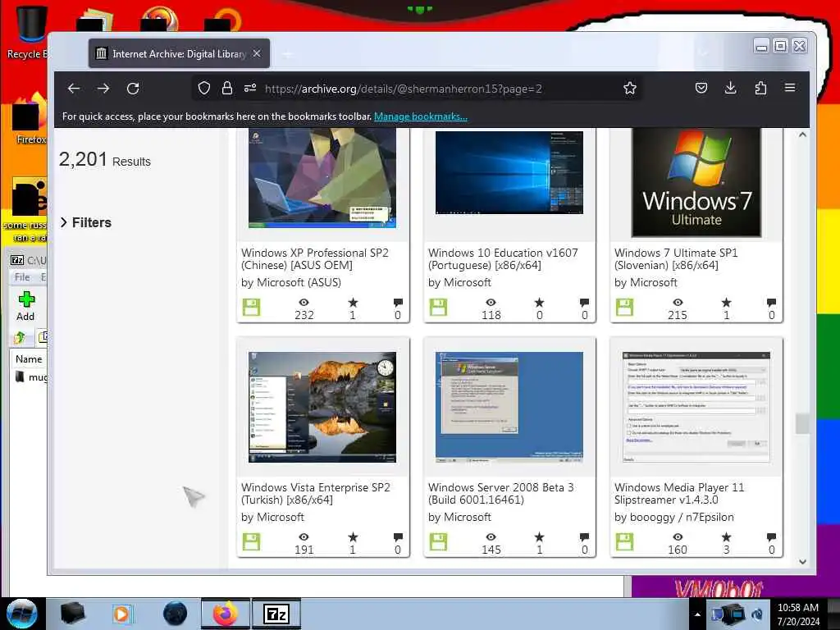Open the Windows Start orb
The image size is (840, 630).
[22, 614]
